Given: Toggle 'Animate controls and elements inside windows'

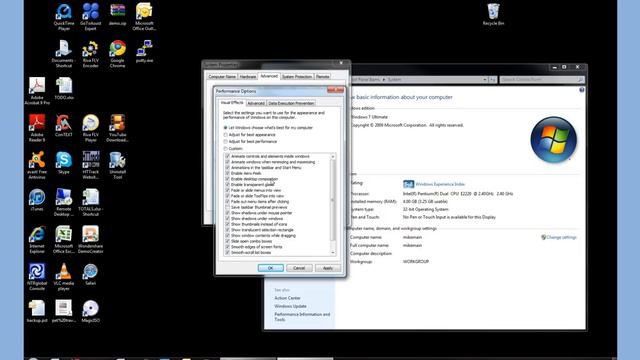Looking at the screenshot, I should tap(227, 156).
